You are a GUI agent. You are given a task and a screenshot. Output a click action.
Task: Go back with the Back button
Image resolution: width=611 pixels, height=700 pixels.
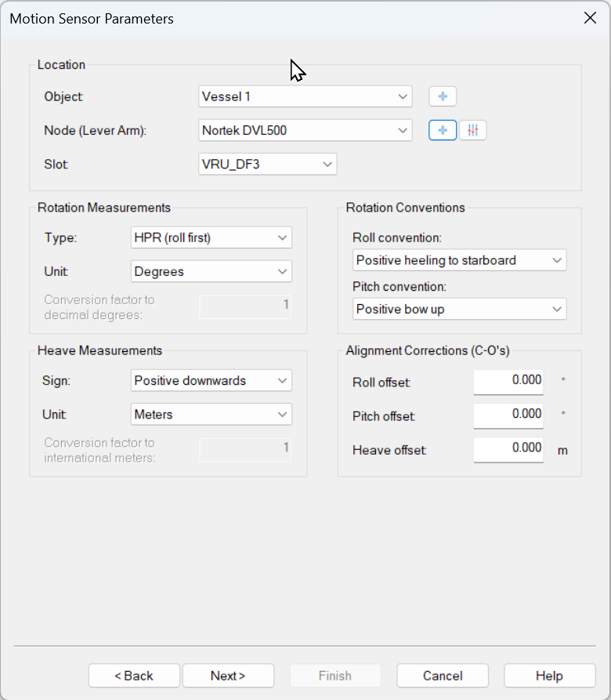134,676
